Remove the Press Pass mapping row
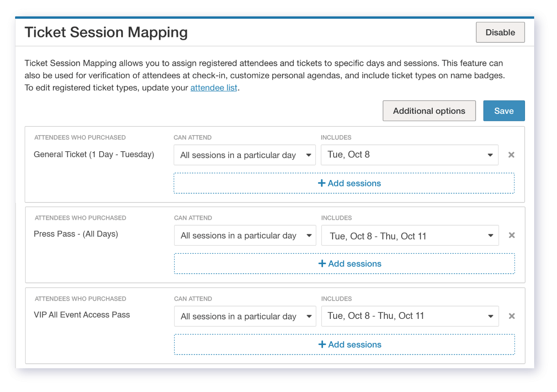557x392 pixels. (x=512, y=235)
